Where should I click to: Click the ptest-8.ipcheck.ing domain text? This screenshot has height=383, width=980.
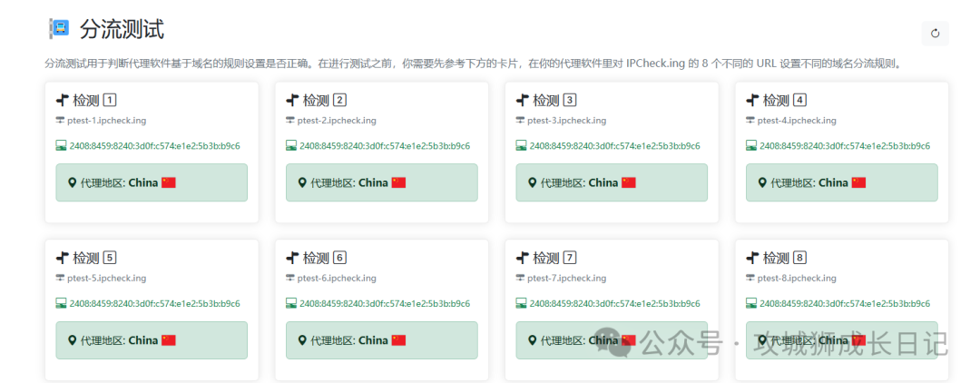click(x=797, y=278)
